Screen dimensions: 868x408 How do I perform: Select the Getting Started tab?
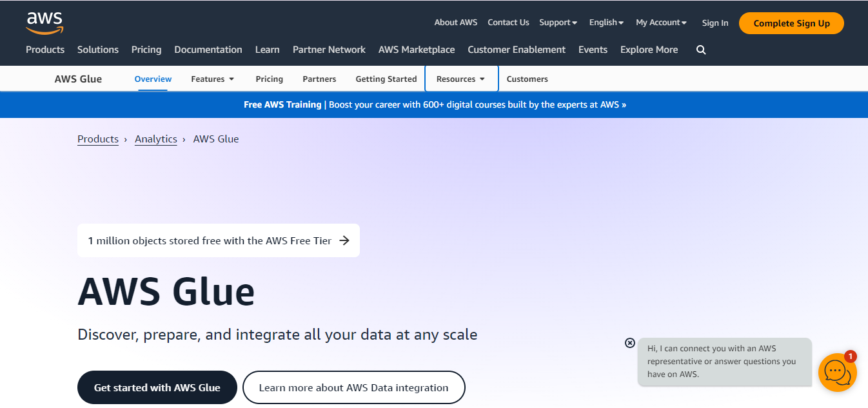[386, 79]
